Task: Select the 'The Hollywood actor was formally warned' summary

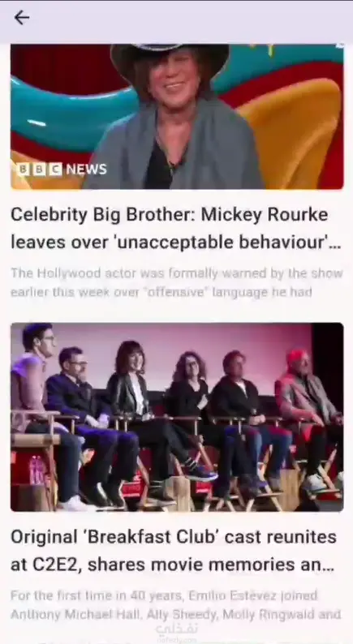Action: click(177, 282)
